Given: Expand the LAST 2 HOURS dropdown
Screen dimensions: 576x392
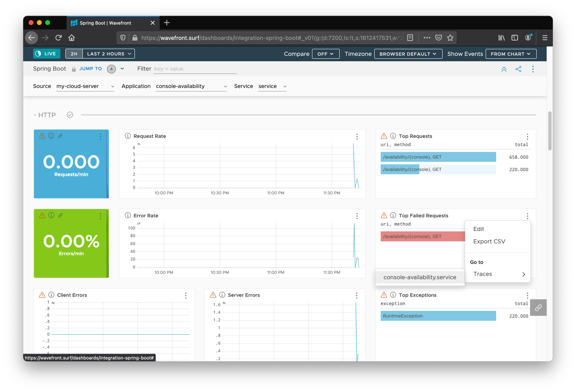Looking at the screenshot, I should pos(108,53).
